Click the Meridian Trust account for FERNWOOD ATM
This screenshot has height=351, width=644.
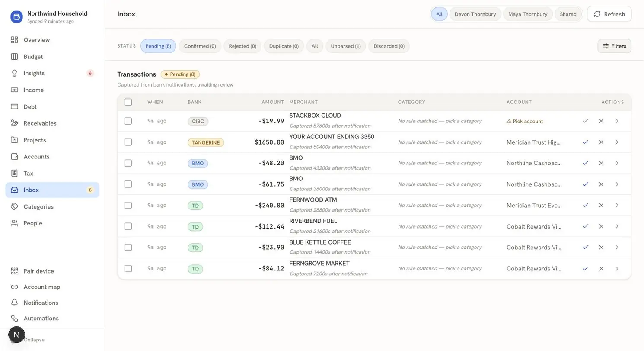534,205
